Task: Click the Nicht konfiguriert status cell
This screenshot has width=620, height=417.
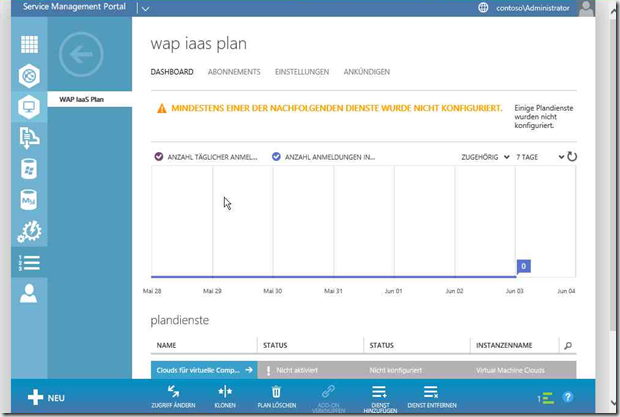Action: click(417, 370)
